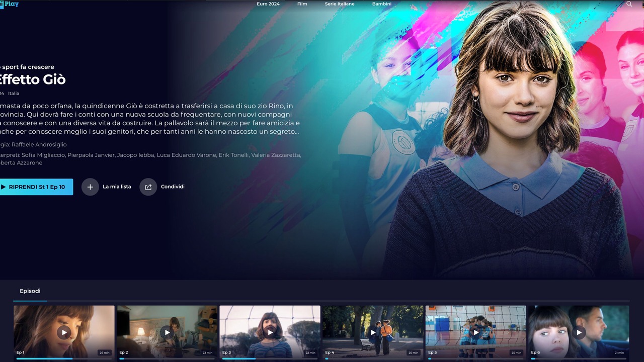Select the Episodi tab
Screen dimensions: 644x362
click(30, 291)
